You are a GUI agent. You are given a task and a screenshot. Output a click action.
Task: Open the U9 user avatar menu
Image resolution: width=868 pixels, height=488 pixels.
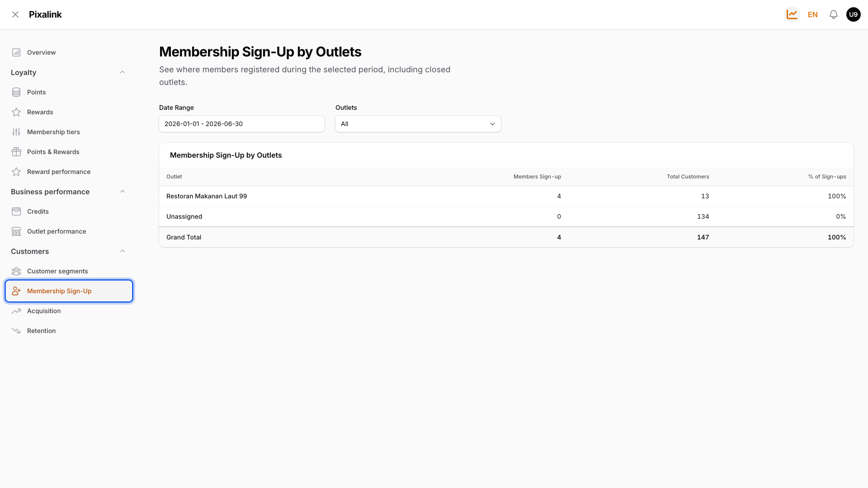click(x=853, y=14)
